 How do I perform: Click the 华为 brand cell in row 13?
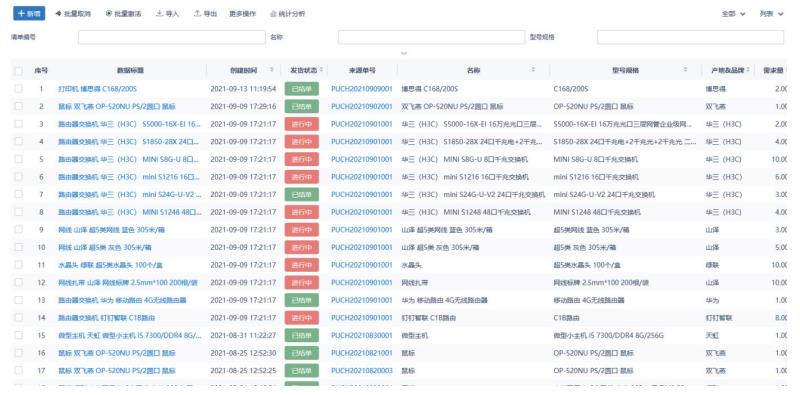point(712,300)
